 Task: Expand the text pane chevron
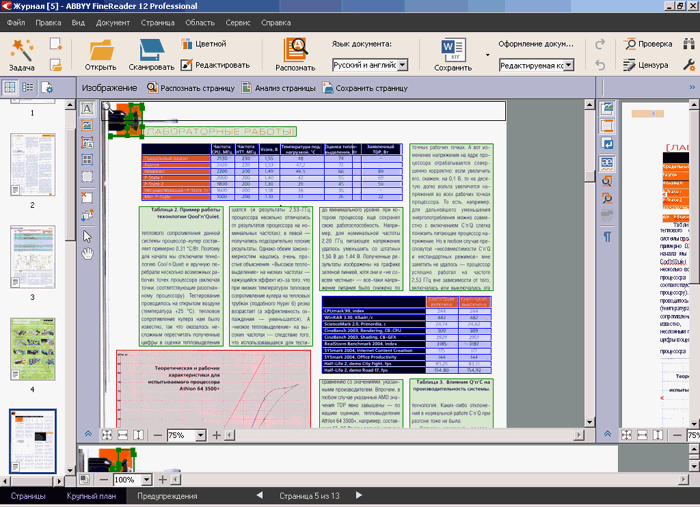pos(692,87)
